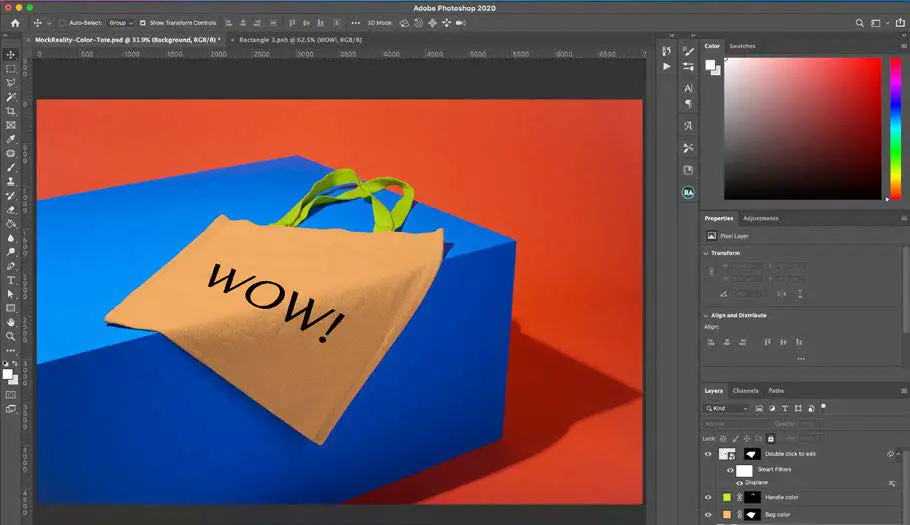This screenshot has width=910, height=525.
Task: Toggle the Lock all padlock button
Action: pos(771,439)
